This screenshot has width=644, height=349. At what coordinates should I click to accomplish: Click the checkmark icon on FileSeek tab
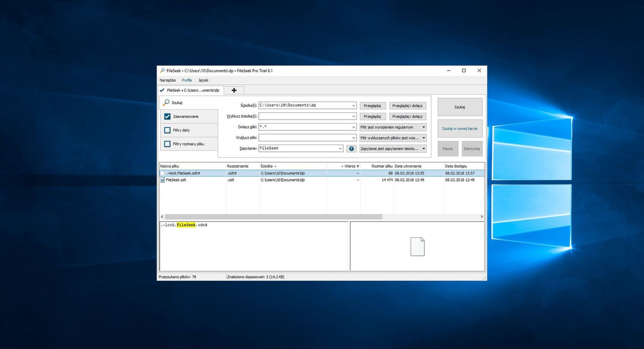point(162,90)
